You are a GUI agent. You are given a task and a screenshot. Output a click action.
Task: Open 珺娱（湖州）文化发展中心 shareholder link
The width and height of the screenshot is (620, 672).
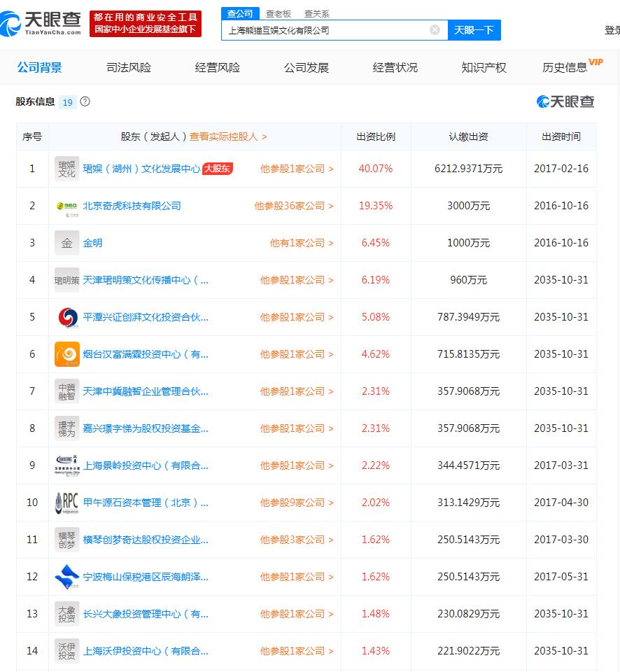[x=141, y=169]
